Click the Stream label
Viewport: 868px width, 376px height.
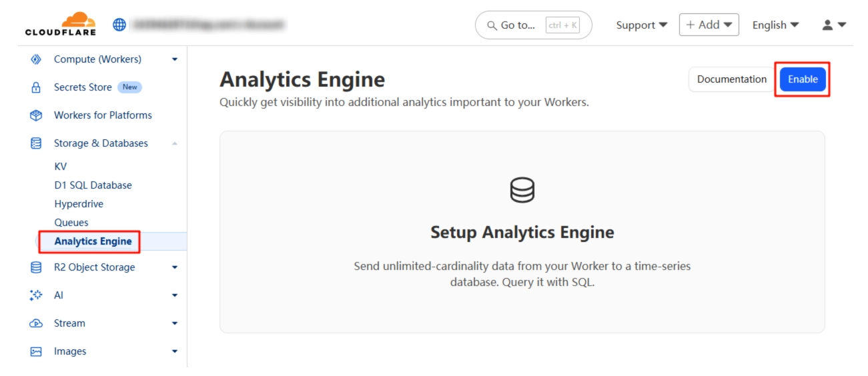point(69,323)
